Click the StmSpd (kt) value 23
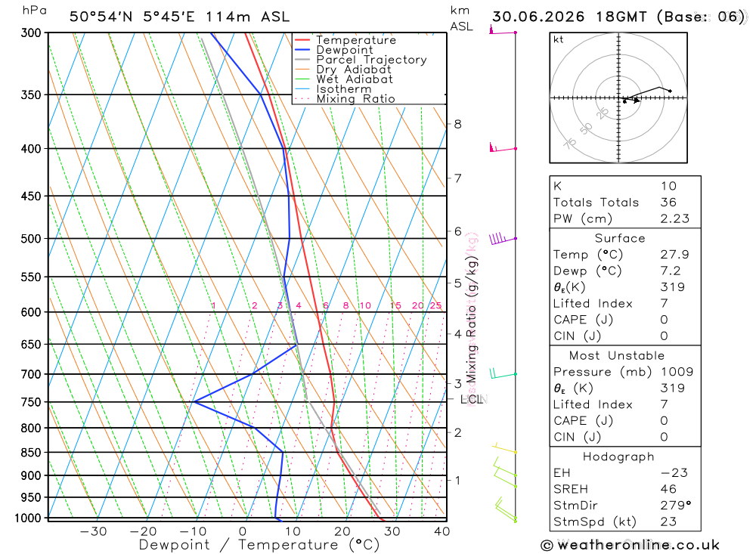 (669, 522)
